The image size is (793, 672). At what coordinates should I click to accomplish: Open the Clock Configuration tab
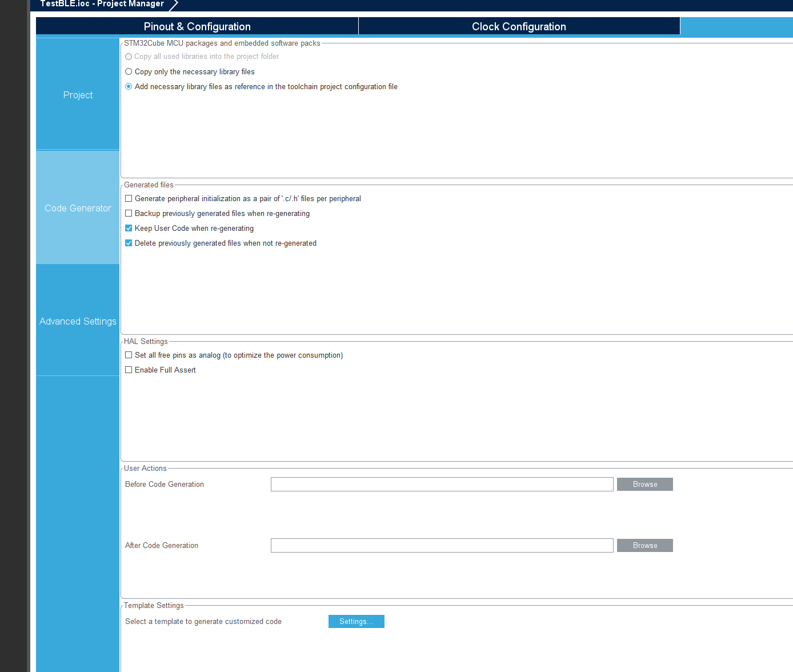pos(518,26)
